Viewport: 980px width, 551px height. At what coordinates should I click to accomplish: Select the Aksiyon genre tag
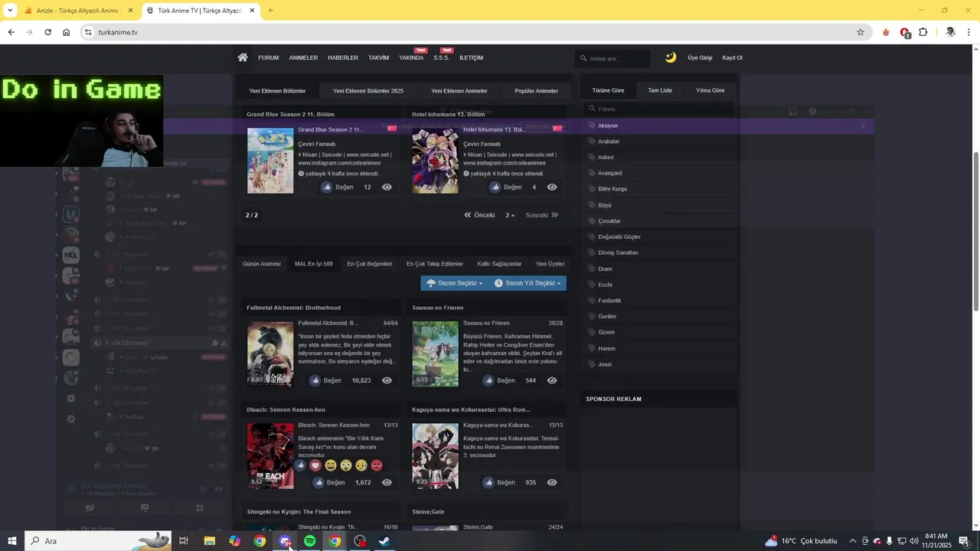point(607,126)
